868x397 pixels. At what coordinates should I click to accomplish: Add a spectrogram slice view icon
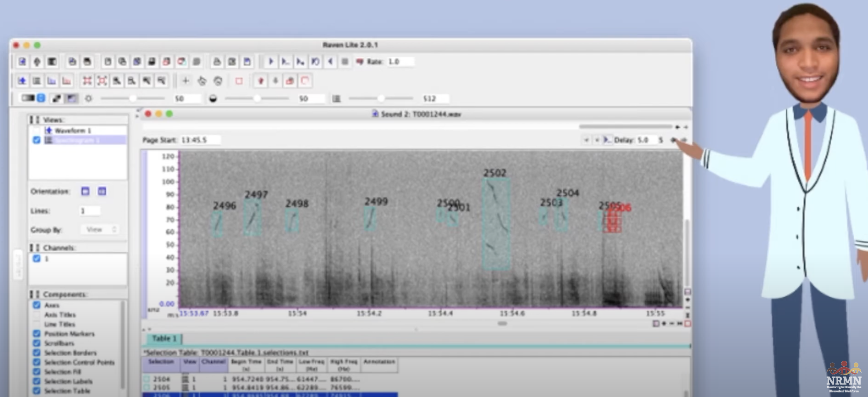51,81
